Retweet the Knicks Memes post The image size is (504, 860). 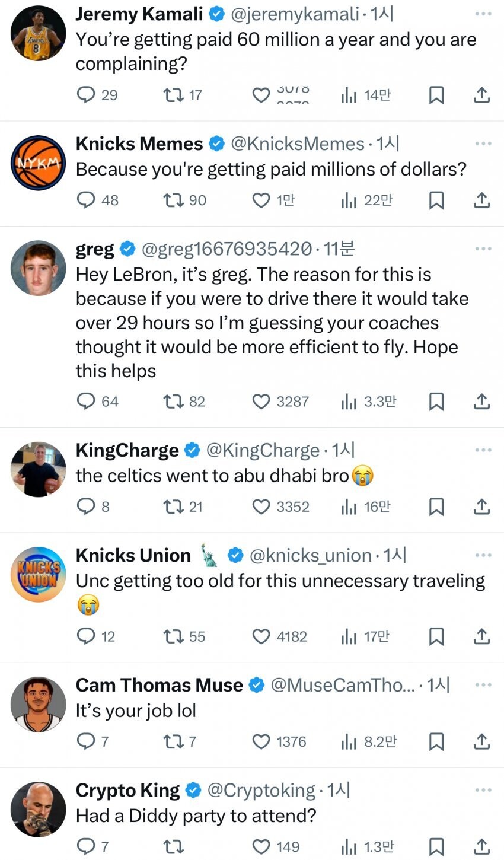pos(173,200)
